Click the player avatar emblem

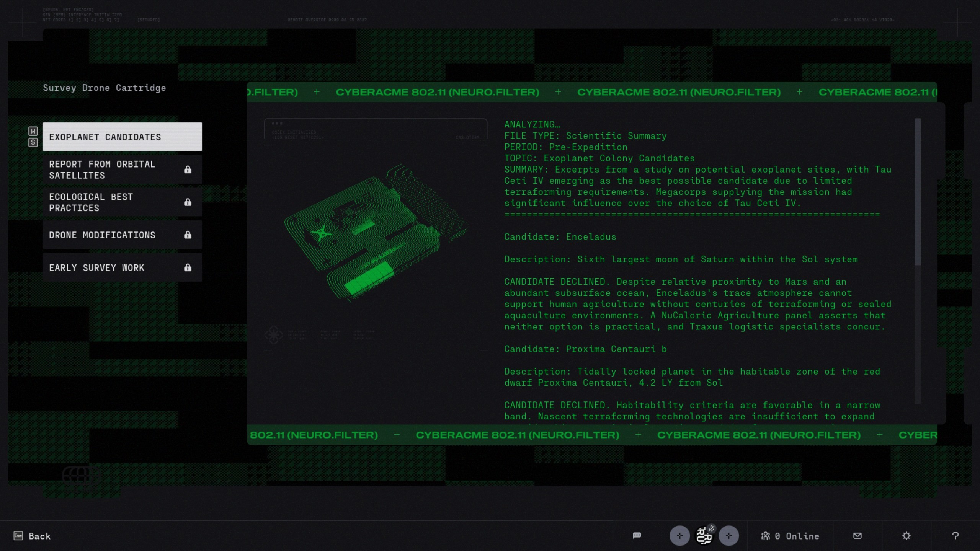704,536
